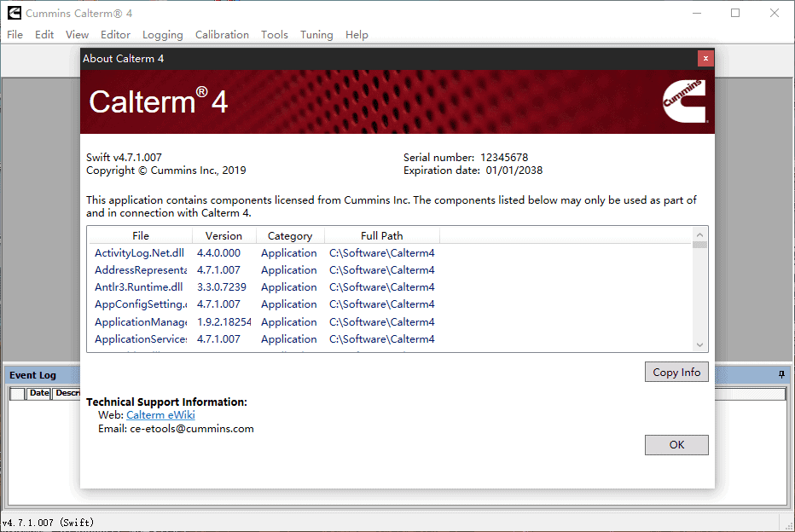Sort components by the Version column header

[x=223, y=235]
